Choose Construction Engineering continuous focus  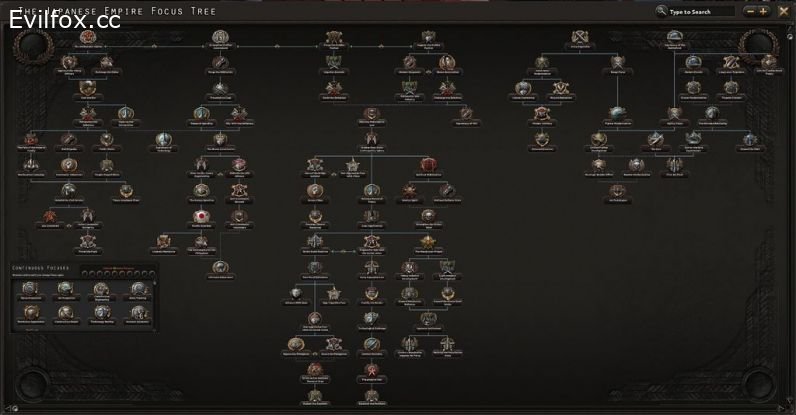[102, 292]
